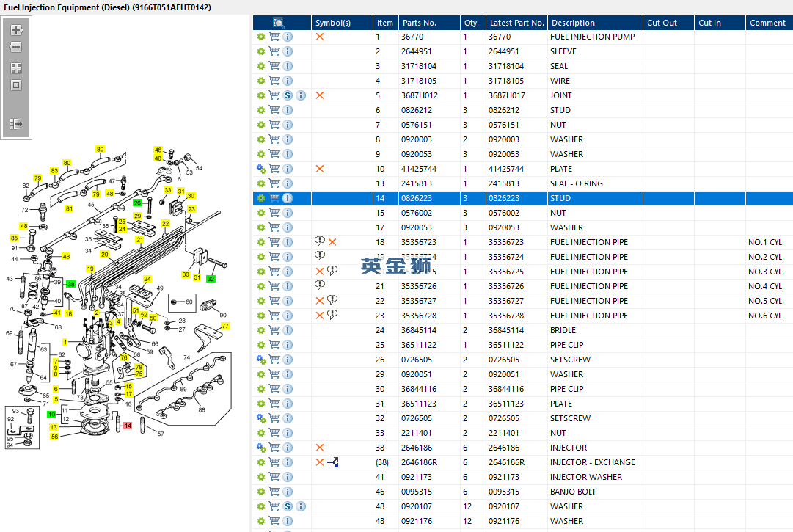Image resolution: width=793 pixels, height=532 pixels.
Task: Zoom in on the parts diagram
Action: click(16, 30)
